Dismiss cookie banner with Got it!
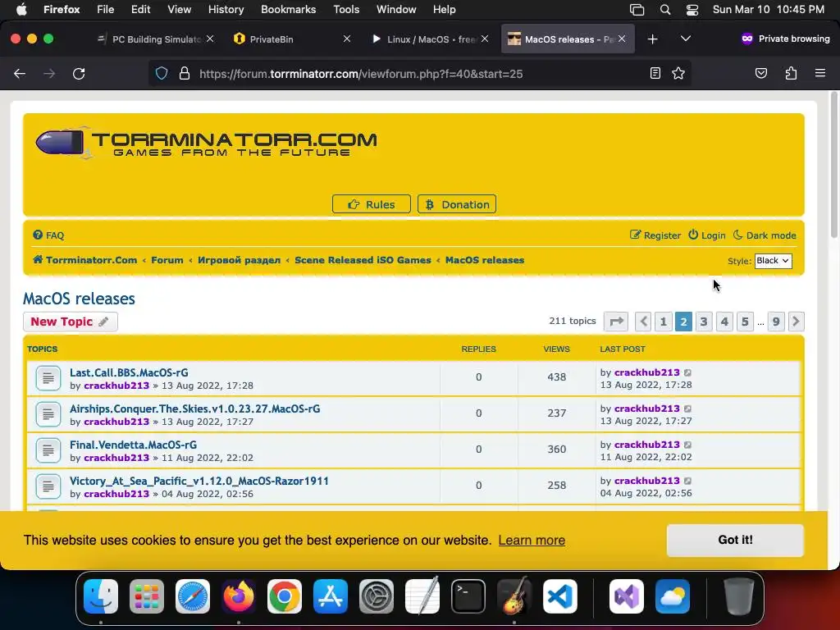The height and width of the screenshot is (630, 840). [735, 540]
